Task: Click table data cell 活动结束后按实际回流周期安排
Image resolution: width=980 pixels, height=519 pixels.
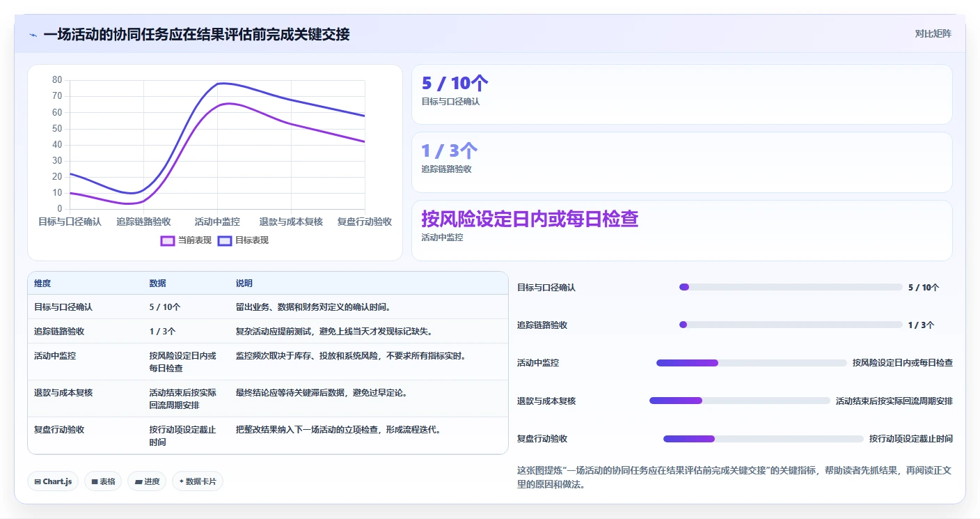Action: [182, 398]
